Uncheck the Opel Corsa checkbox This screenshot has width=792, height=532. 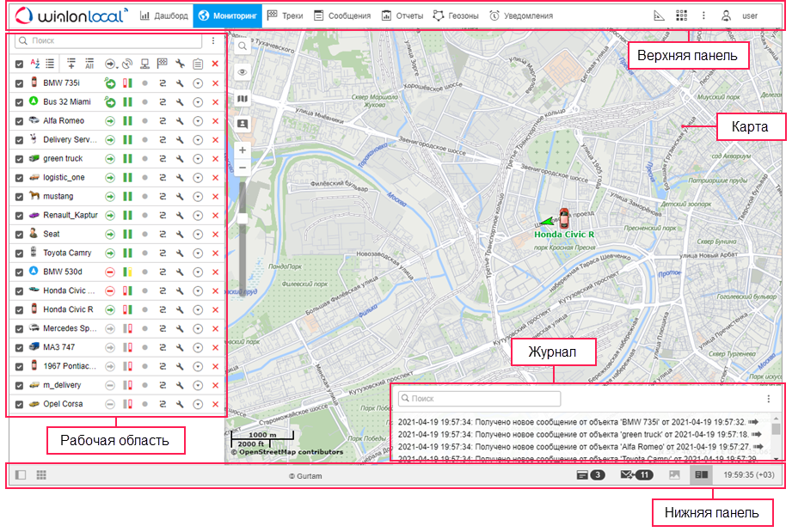point(19,404)
